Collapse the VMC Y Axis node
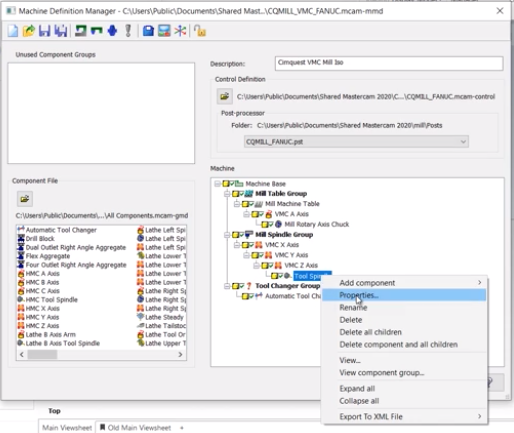 (246, 255)
